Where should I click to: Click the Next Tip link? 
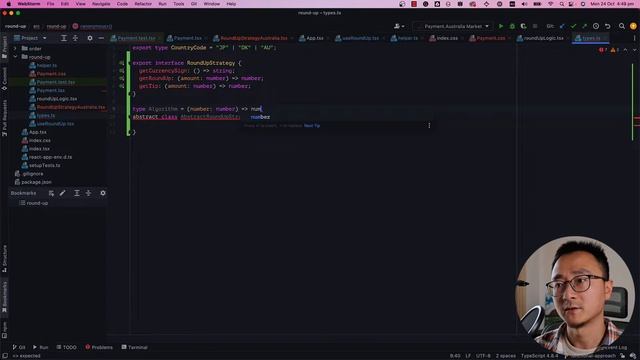312,126
